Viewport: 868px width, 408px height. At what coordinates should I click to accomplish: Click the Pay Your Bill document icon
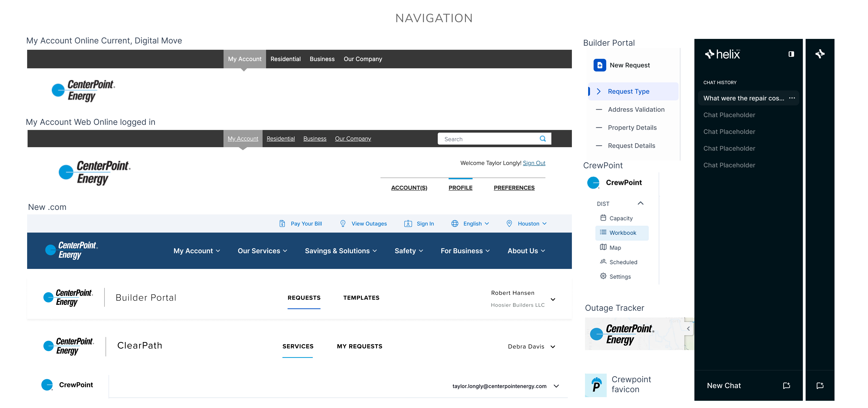pos(282,223)
